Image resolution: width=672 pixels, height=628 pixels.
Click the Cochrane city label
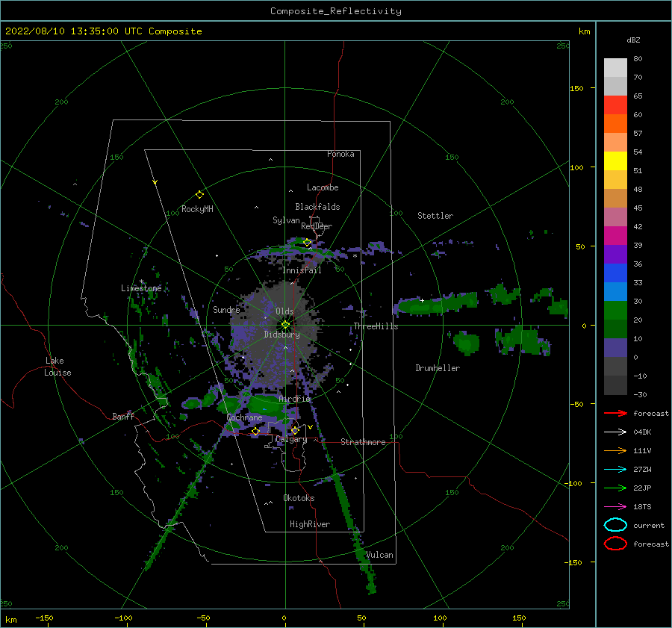[x=244, y=417]
